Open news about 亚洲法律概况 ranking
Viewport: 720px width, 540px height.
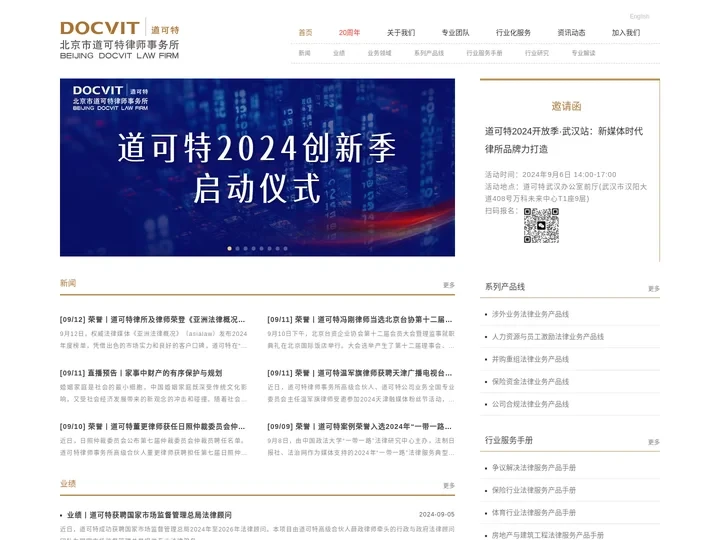[152, 320]
